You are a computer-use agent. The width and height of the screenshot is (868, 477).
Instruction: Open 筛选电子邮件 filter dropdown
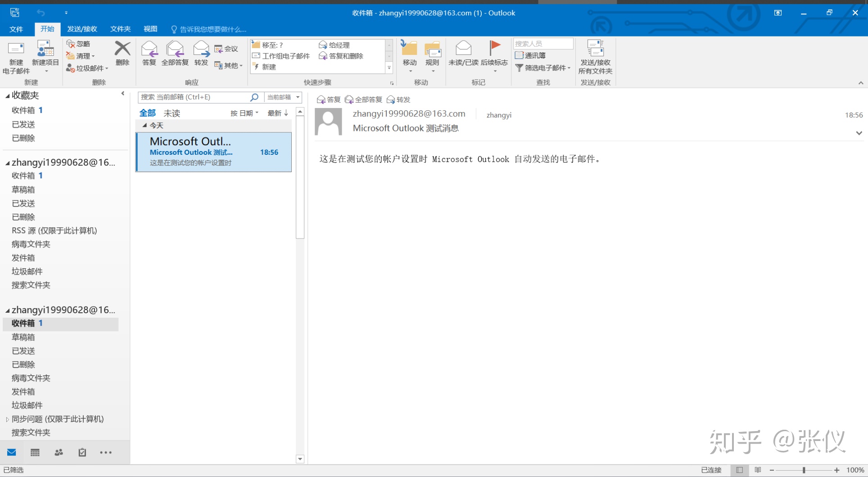543,67
